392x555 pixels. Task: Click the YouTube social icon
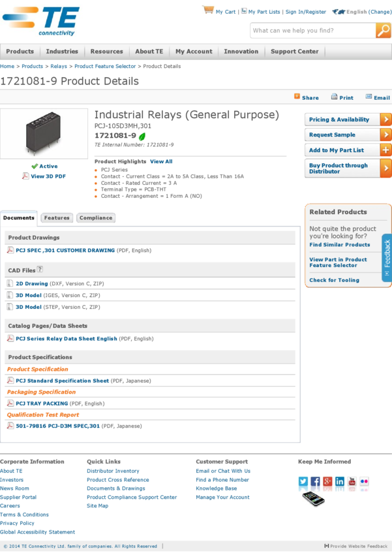(x=352, y=482)
